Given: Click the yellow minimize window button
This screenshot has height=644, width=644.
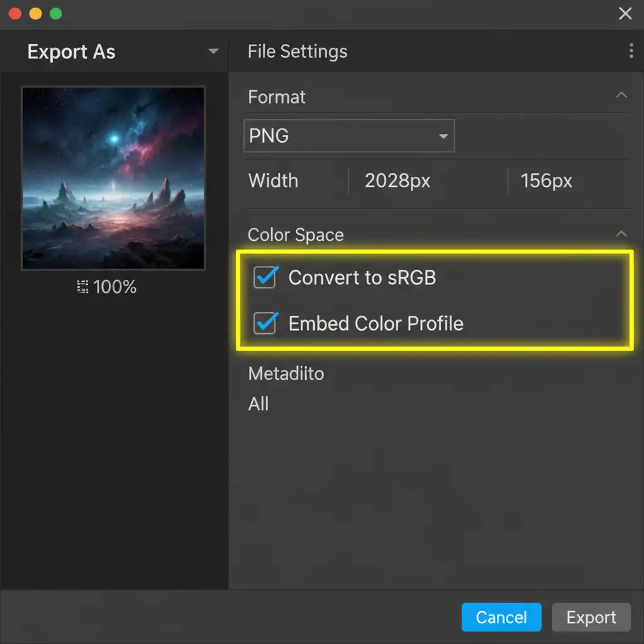Looking at the screenshot, I should point(35,13).
